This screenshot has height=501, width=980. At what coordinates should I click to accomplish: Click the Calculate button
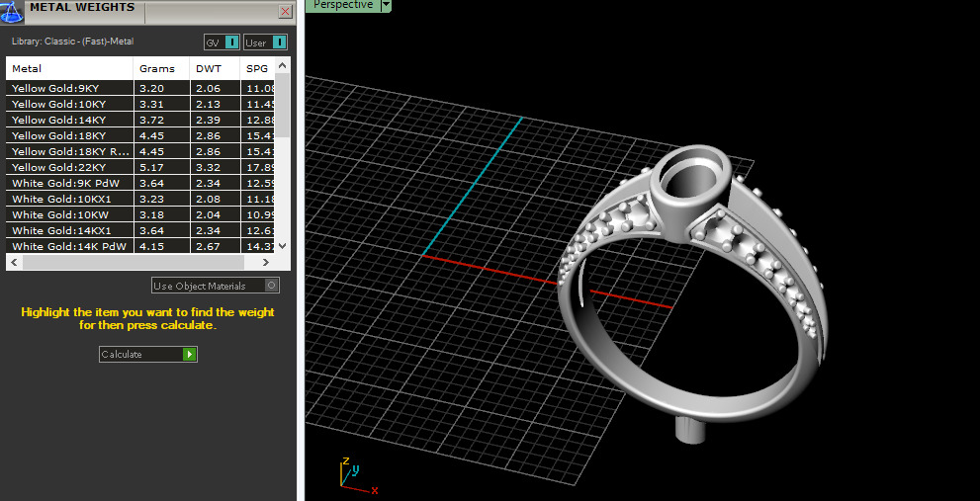point(148,354)
